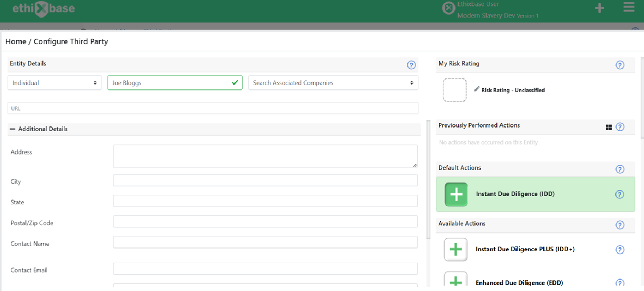The image size is (644, 291).
Task: Click the ethixbase logo
Action: pyautogui.click(x=43, y=8)
